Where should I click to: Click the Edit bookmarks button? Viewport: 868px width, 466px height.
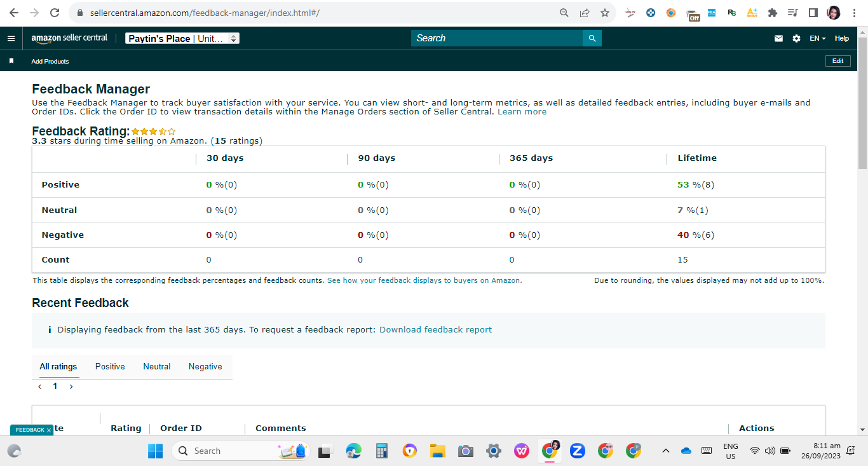[x=837, y=61]
